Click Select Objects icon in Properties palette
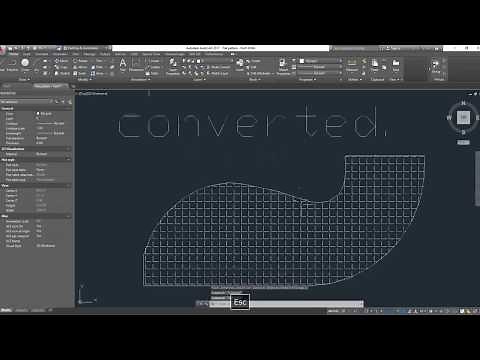480x360 pixels. pyautogui.click(x=64, y=101)
